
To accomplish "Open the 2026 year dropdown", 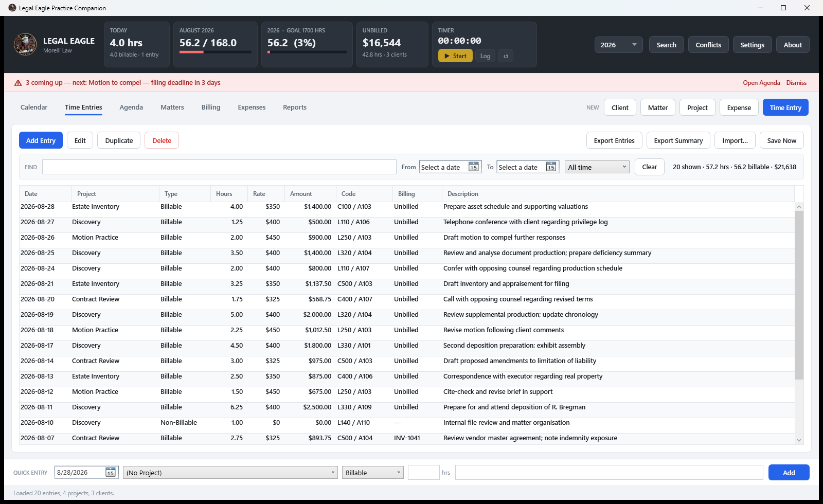I will tap(619, 45).
